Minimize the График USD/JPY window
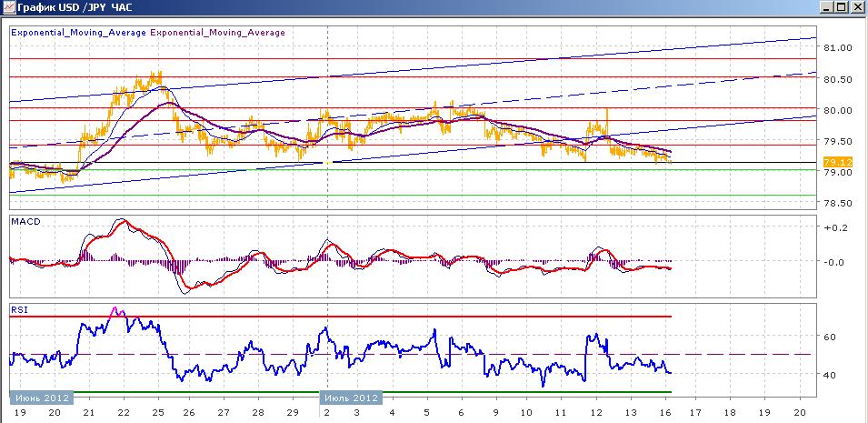 pos(826,8)
